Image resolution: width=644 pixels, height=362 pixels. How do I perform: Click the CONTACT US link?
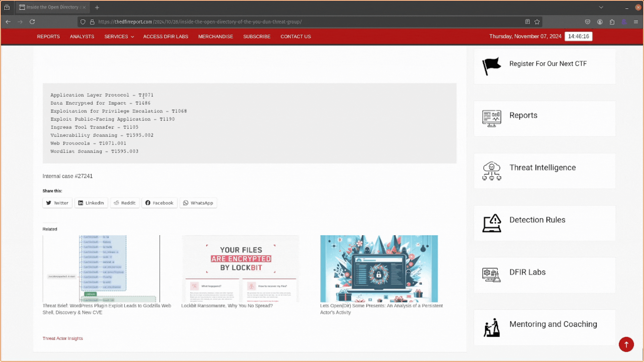coord(296,36)
